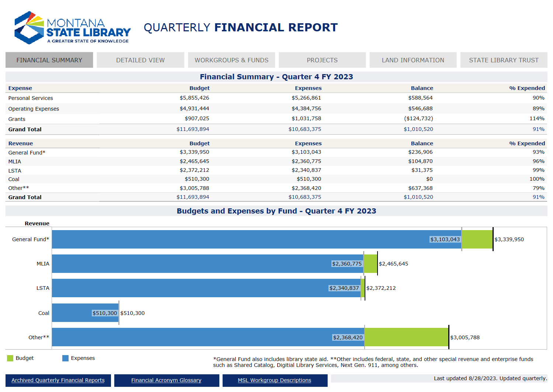The width and height of the screenshot is (553, 392).
Task: Open the State Library Trust tab
Action: point(504,60)
